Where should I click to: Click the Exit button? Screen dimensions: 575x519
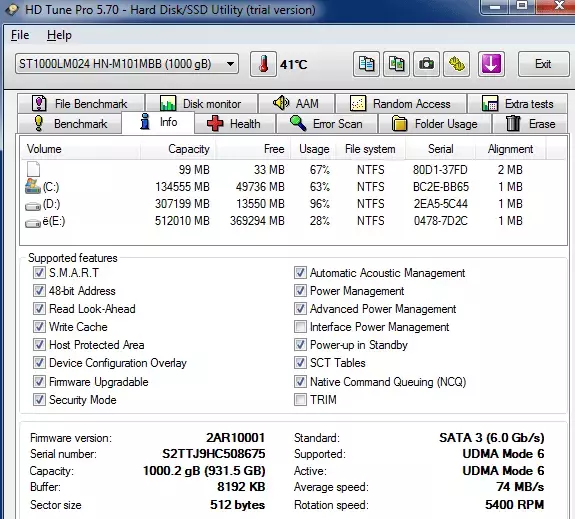(543, 64)
